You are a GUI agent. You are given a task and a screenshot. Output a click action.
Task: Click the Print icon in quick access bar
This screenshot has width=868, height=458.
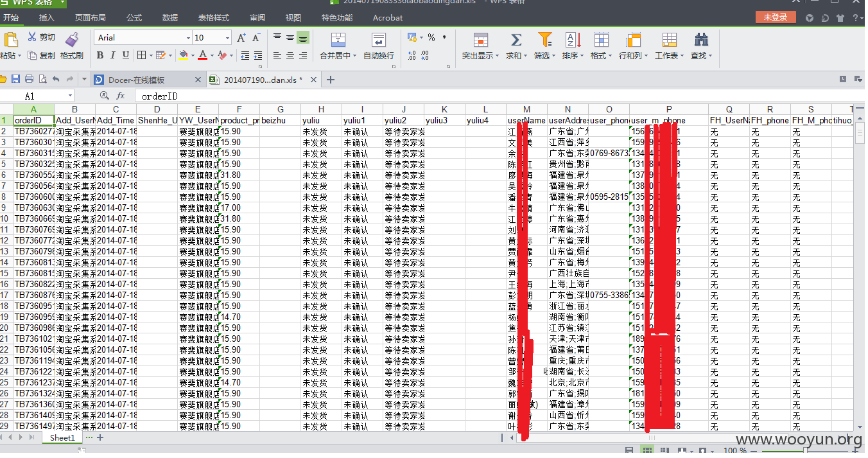[x=29, y=79]
